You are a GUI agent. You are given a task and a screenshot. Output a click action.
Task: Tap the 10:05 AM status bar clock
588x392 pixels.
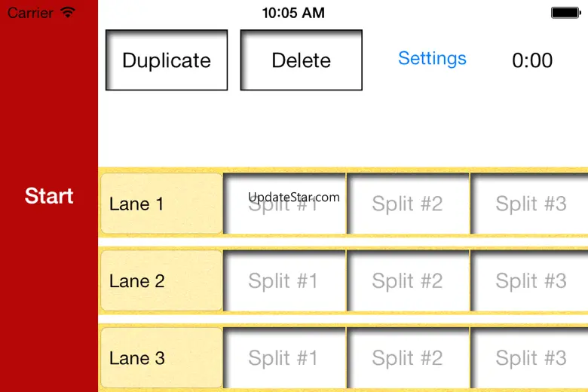coord(293,13)
